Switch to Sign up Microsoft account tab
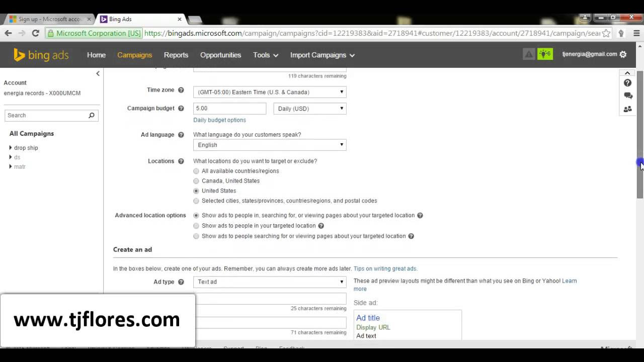This screenshot has height=362, width=644. tap(49, 19)
